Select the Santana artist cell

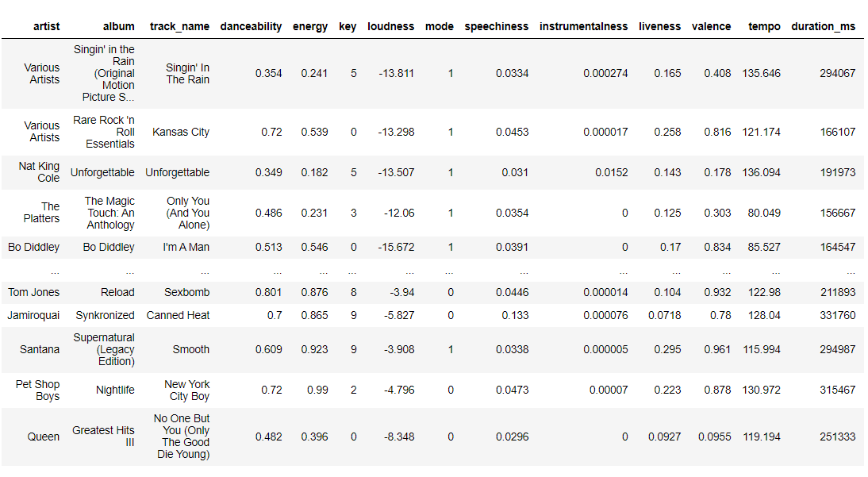tap(40, 349)
